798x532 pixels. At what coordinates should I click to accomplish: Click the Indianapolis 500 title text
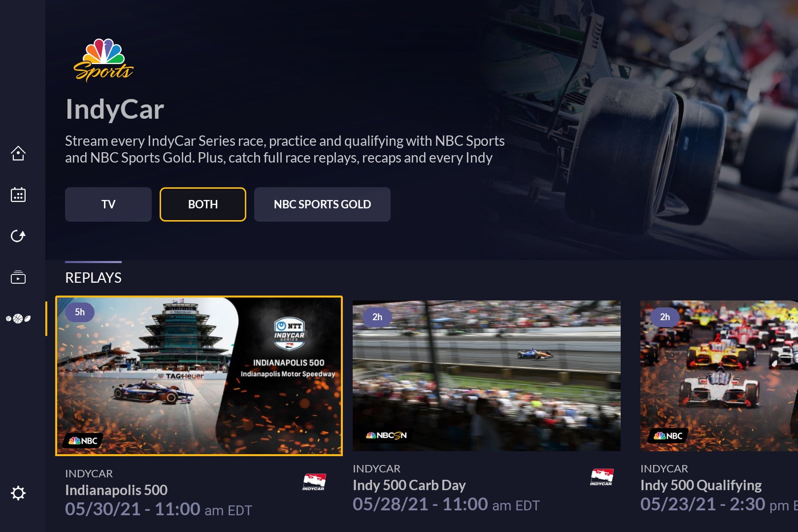(x=116, y=490)
